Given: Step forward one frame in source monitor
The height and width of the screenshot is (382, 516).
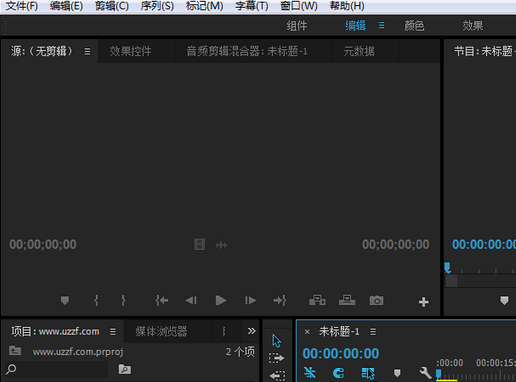Looking at the screenshot, I should (x=250, y=301).
